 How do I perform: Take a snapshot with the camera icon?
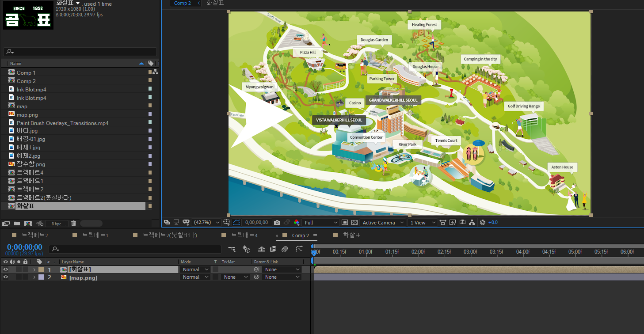(277, 222)
